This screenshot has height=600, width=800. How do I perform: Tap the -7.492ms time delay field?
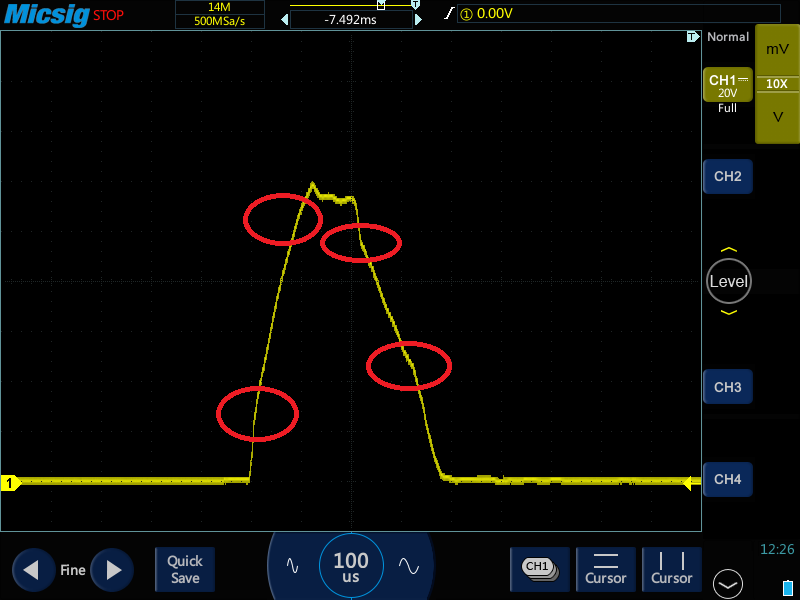click(351, 19)
